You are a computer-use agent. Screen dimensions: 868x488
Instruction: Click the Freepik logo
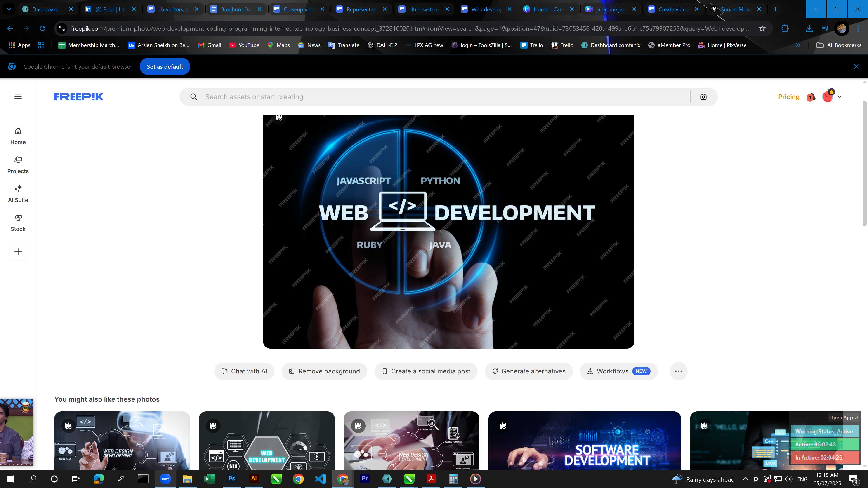click(78, 97)
